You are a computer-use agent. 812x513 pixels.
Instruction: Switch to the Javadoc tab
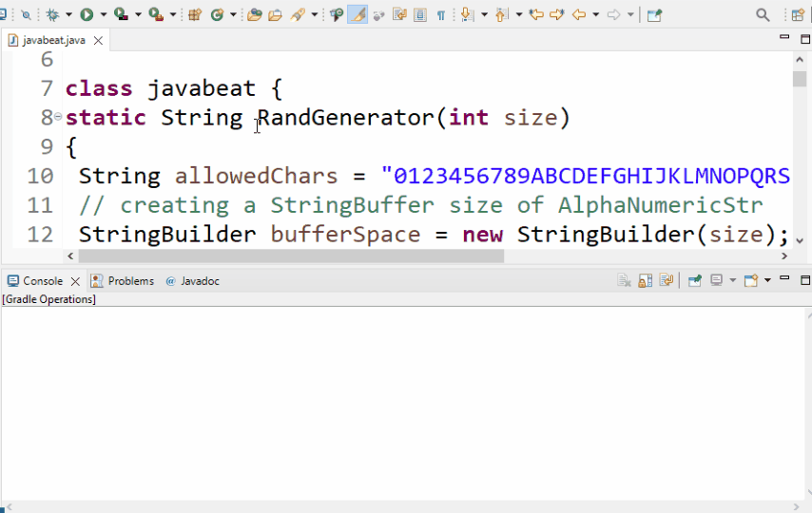coord(193,281)
